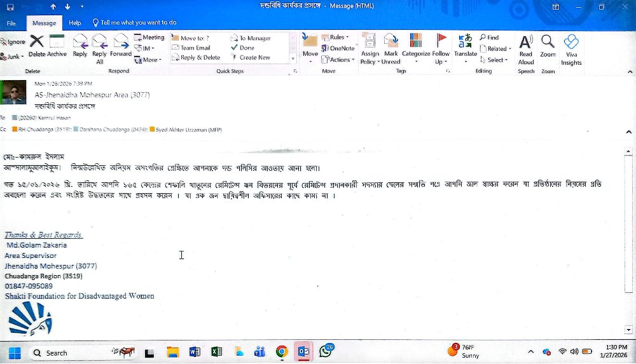Screen dimensions: 636x364
Task: Archive the open message
Action: pos(57,48)
